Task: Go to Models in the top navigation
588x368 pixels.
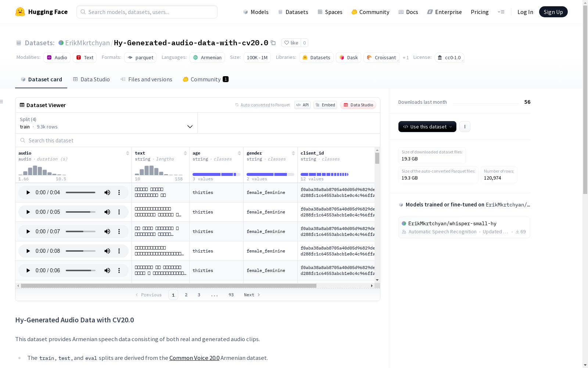Action: tap(256, 12)
